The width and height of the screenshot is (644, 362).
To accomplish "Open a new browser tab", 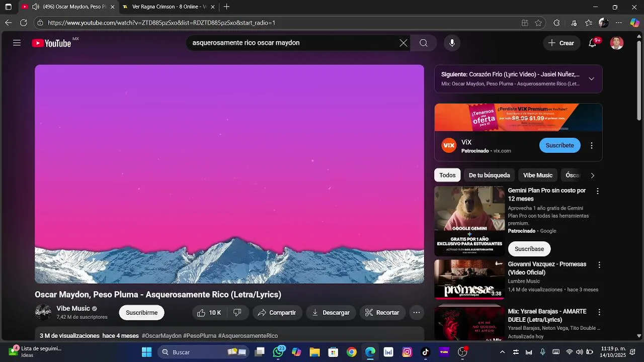I will point(226,7).
